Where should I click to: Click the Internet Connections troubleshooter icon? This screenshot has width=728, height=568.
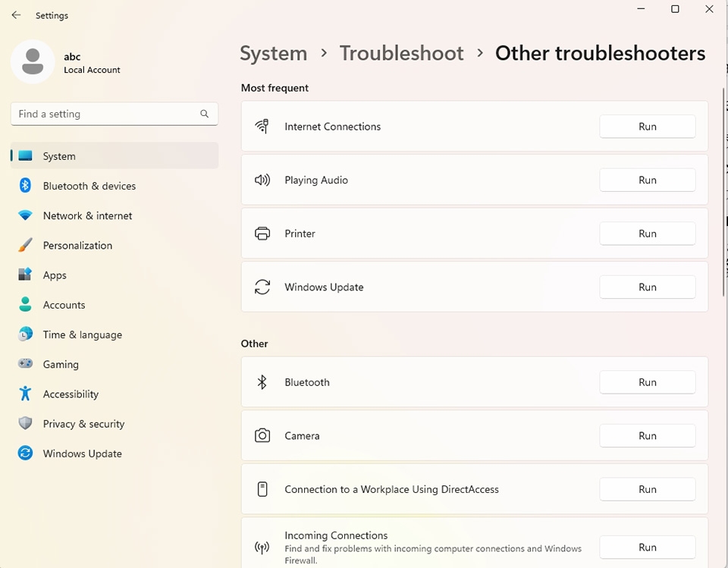pyautogui.click(x=262, y=126)
